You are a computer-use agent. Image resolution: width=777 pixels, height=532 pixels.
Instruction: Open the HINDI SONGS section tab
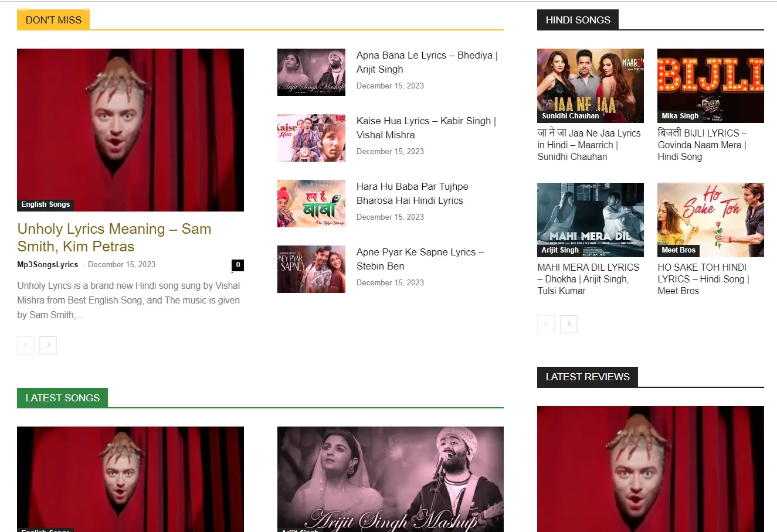coord(578,20)
